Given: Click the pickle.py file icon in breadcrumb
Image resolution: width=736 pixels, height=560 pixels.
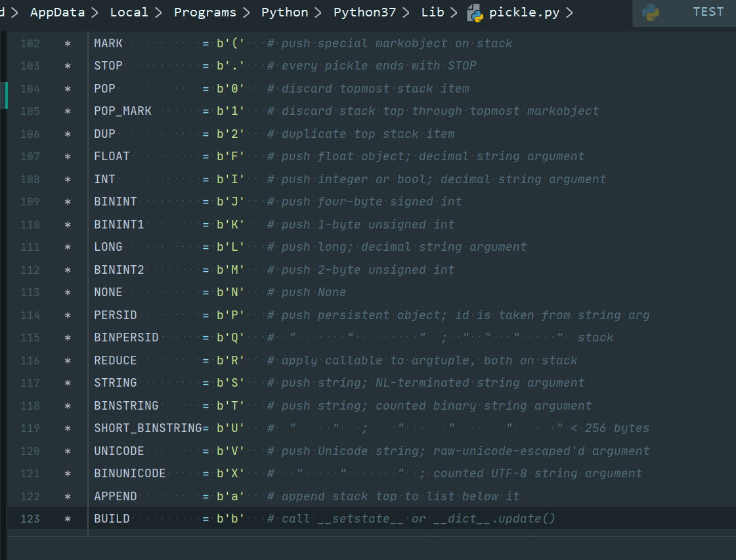Looking at the screenshot, I should (475, 13).
